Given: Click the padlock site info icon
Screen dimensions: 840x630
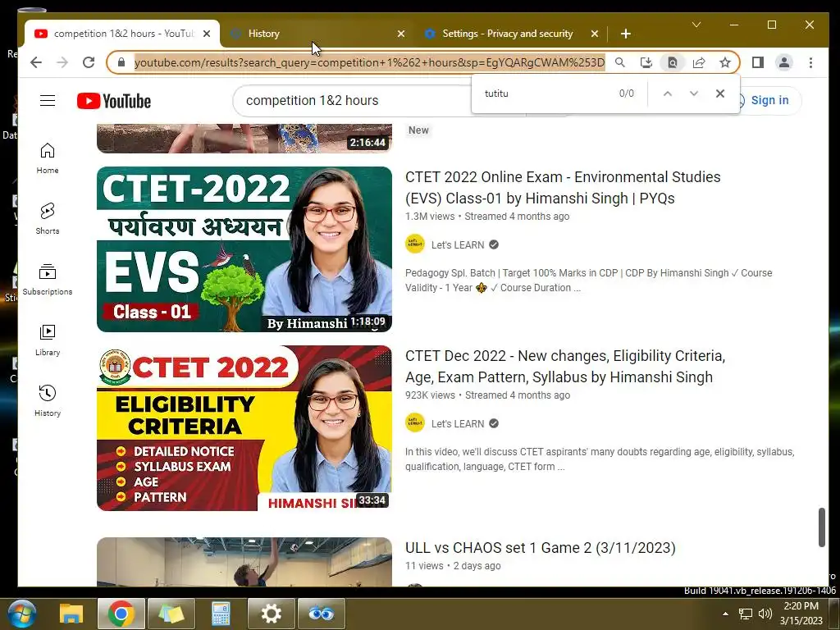Looking at the screenshot, I should coord(121,62).
